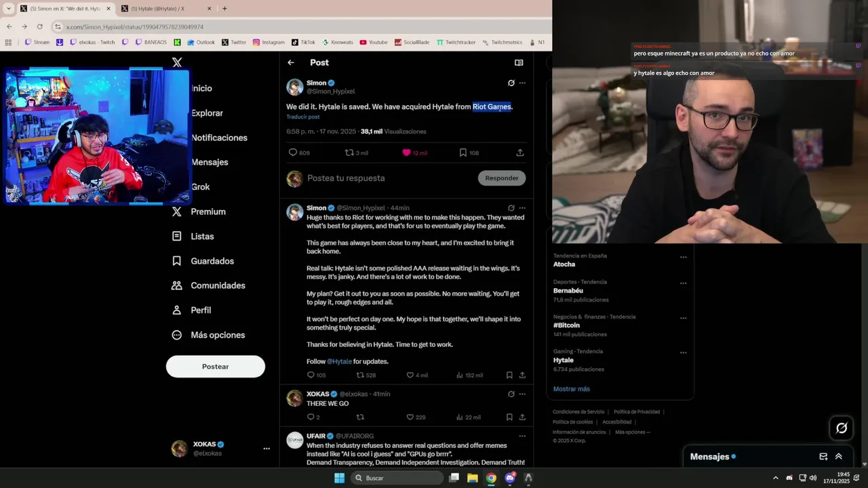Screen dimensions: 868x488
Task: Open more options for Hytale trend
Action: pyautogui.click(x=683, y=352)
